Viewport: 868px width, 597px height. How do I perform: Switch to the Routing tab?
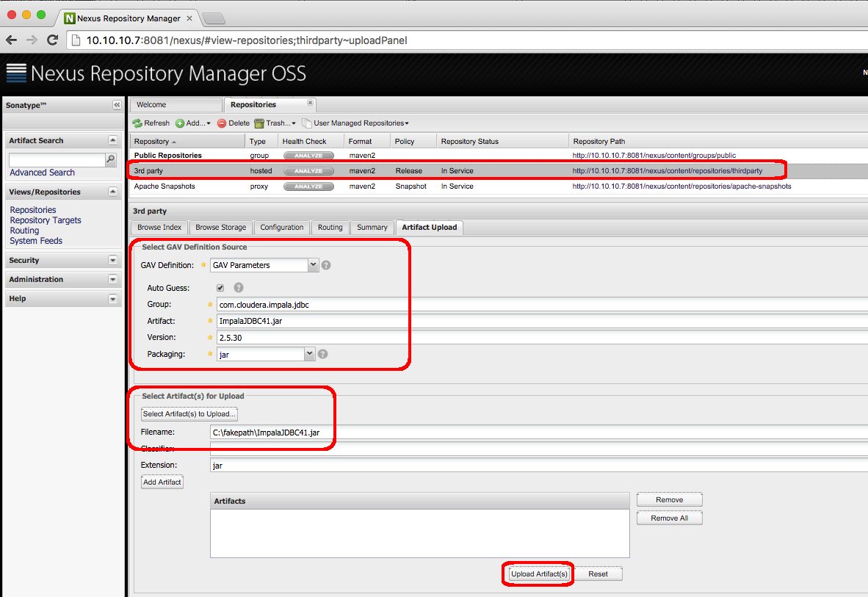(x=330, y=228)
